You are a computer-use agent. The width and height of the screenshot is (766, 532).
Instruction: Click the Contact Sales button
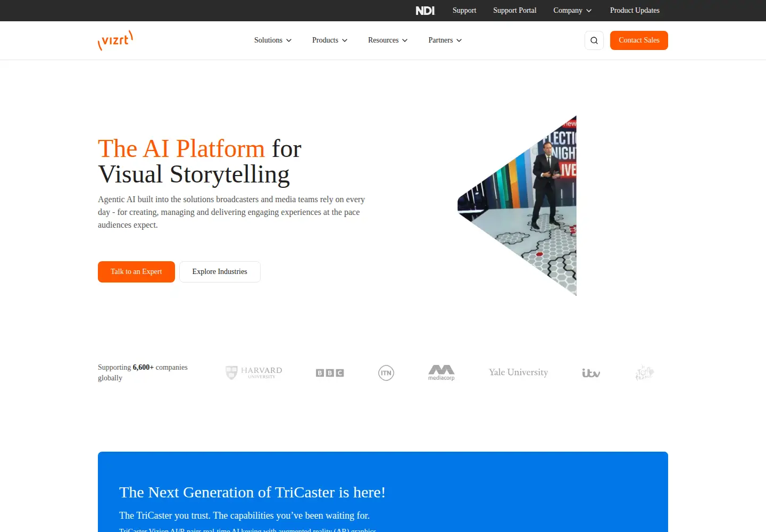pos(639,40)
